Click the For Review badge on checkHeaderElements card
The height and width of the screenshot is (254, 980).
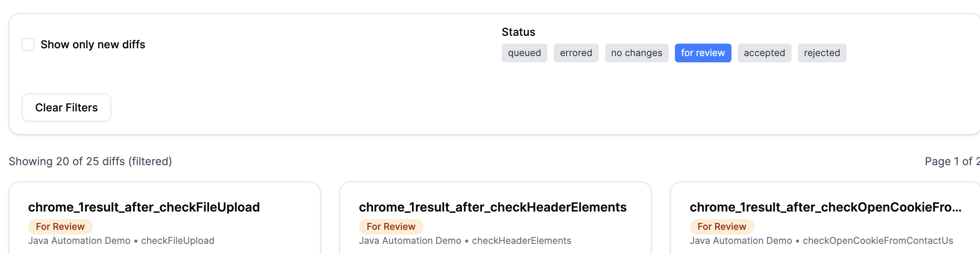(x=391, y=227)
